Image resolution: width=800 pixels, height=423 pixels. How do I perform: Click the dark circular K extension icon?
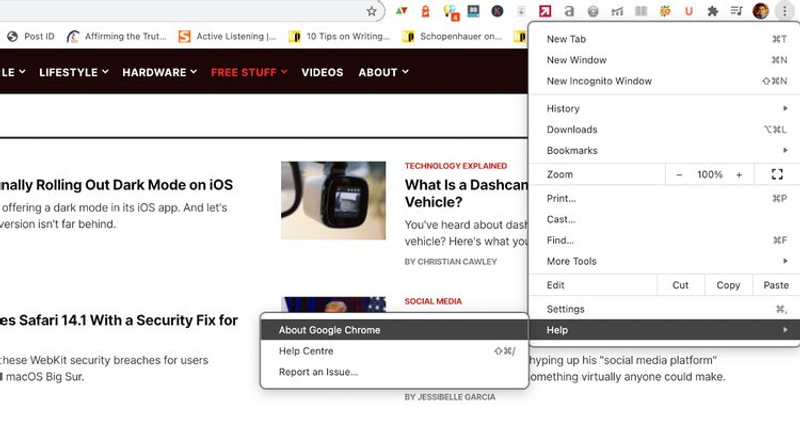click(497, 11)
